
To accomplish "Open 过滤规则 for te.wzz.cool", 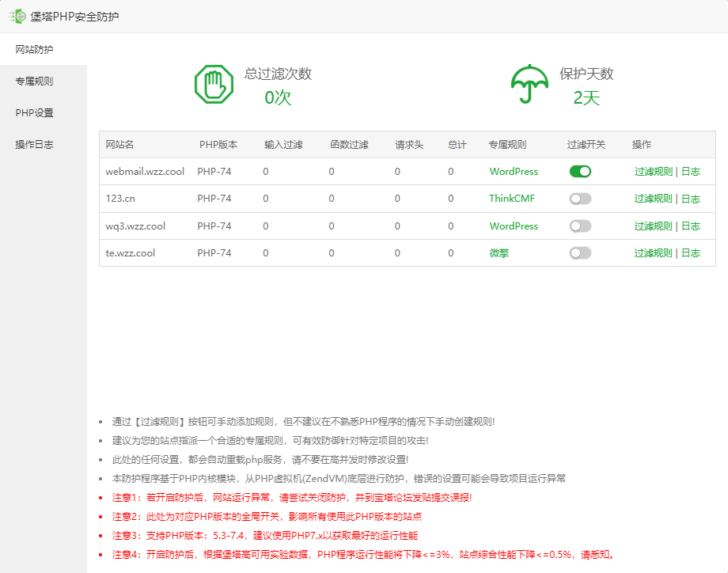I will click(x=654, y=253).
